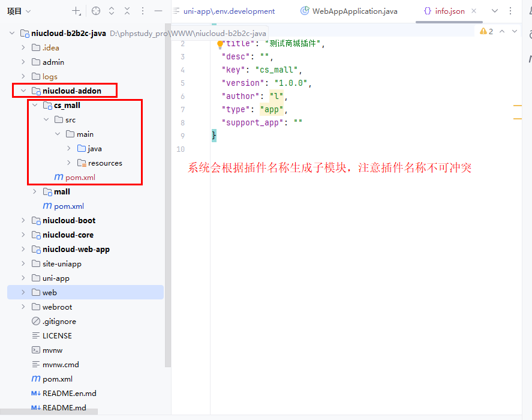Collapse the niucloud-addon folder

point(23,91)
